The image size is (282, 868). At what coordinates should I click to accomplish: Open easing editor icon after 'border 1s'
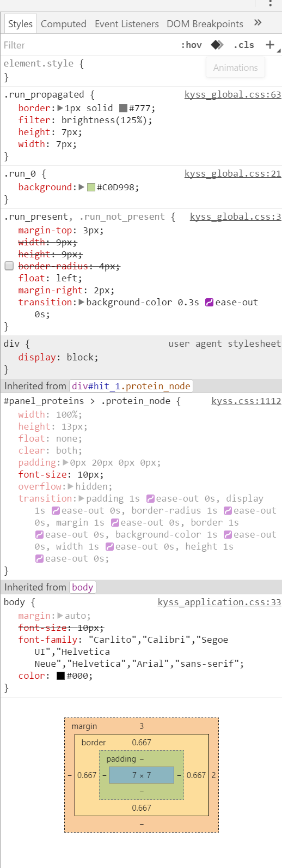(39, 535)
